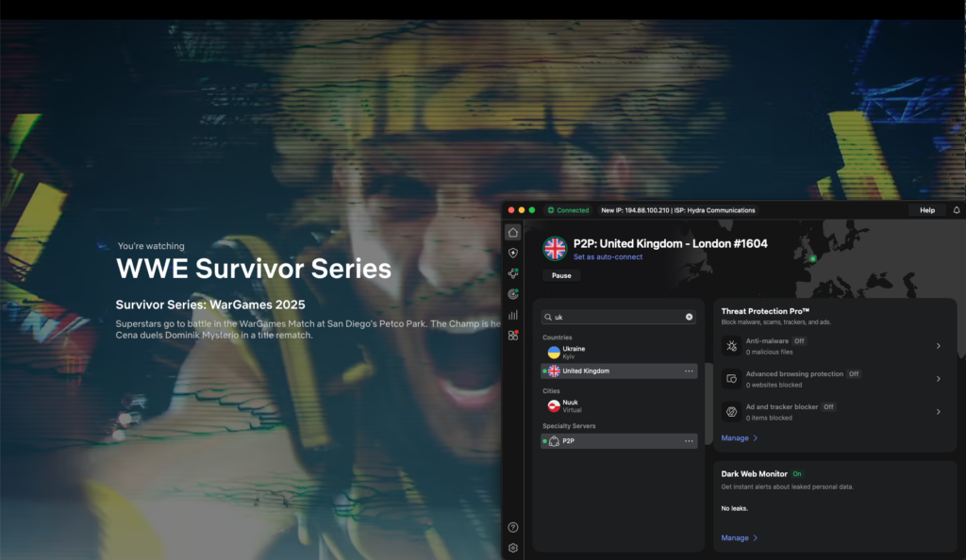Click Set as auto-connect link

[x=608, y=257]
